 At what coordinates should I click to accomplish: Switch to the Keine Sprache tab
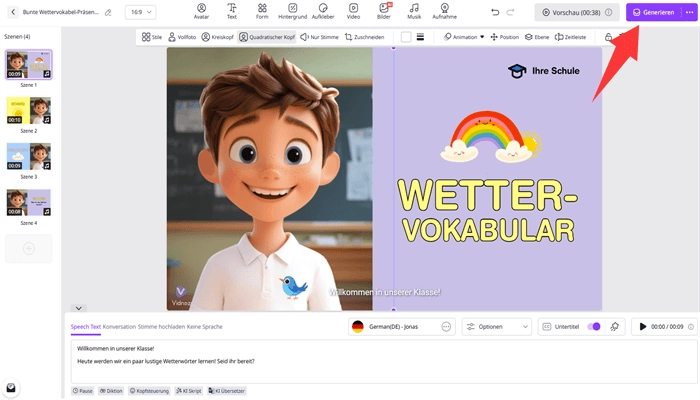coord(204,327)
